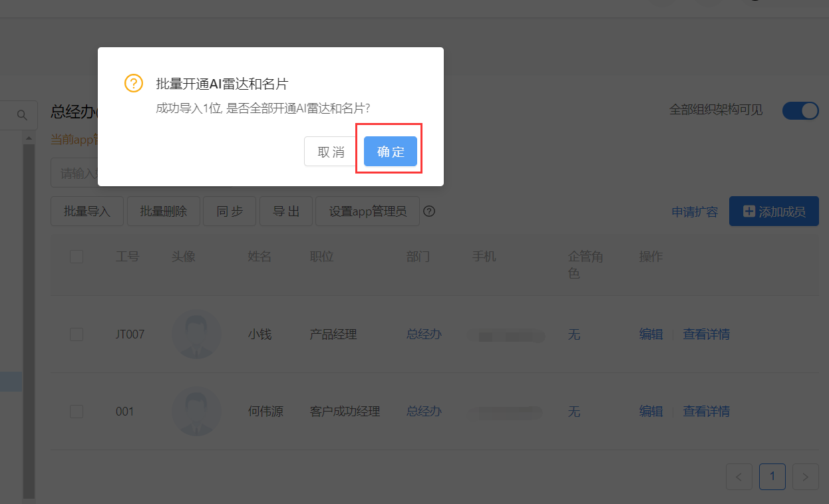829x504 pixels.
Task: Click the 工号 column header
Action: (127, 257)
